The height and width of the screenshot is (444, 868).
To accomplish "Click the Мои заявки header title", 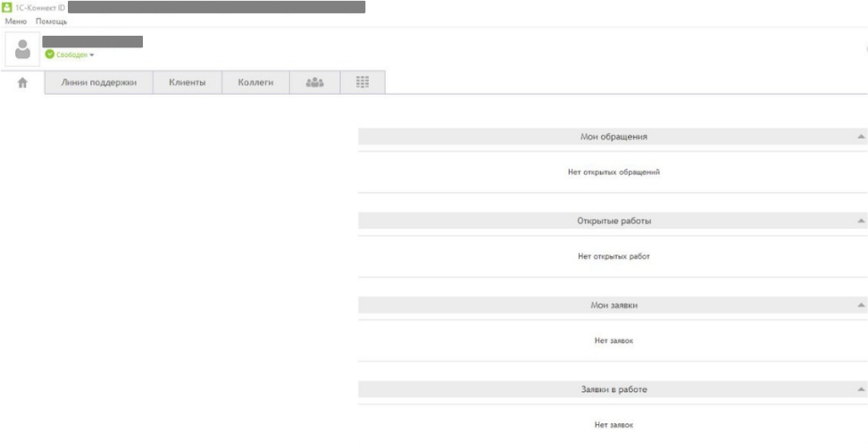I will pos(613,306).
